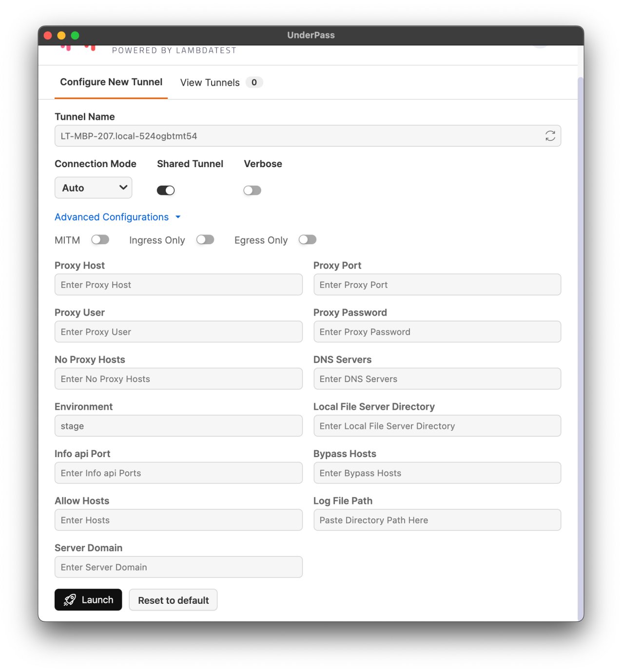Image resolution: width=622 pixels, height=672 pixels.
Task: Click the green maximize window button
Action: [75, 35]
